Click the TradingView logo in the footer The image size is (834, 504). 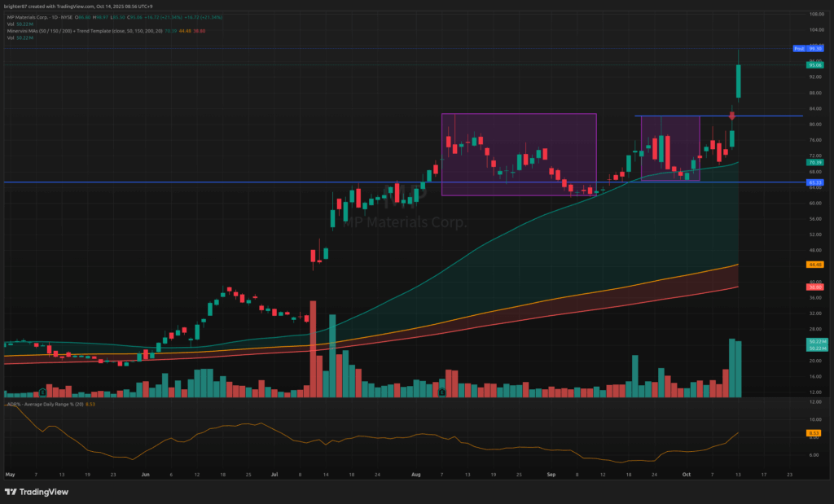tap(37, 492)
